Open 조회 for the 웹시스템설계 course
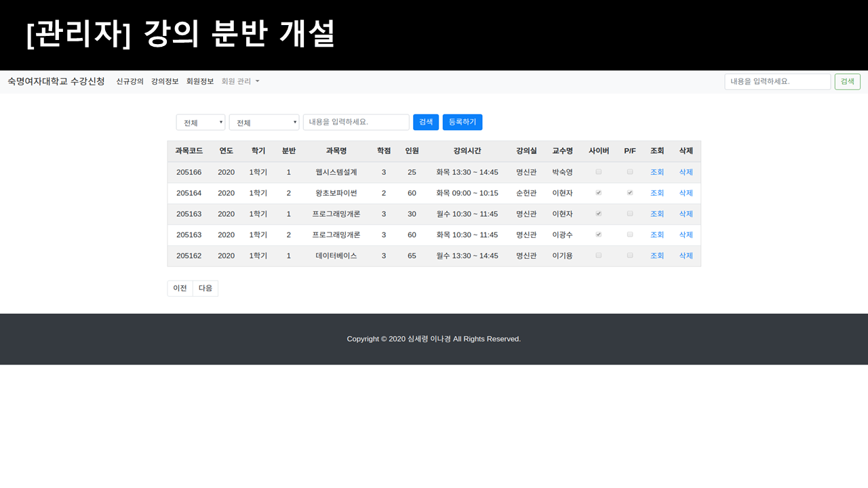The width and height of the screenshot is (868, 488). [x=657, y=171]
